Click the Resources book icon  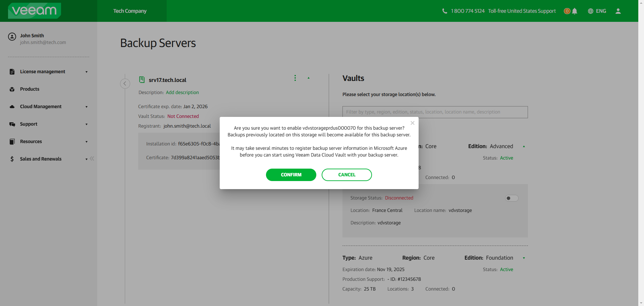pyautogui.click(x=12, y=141)
